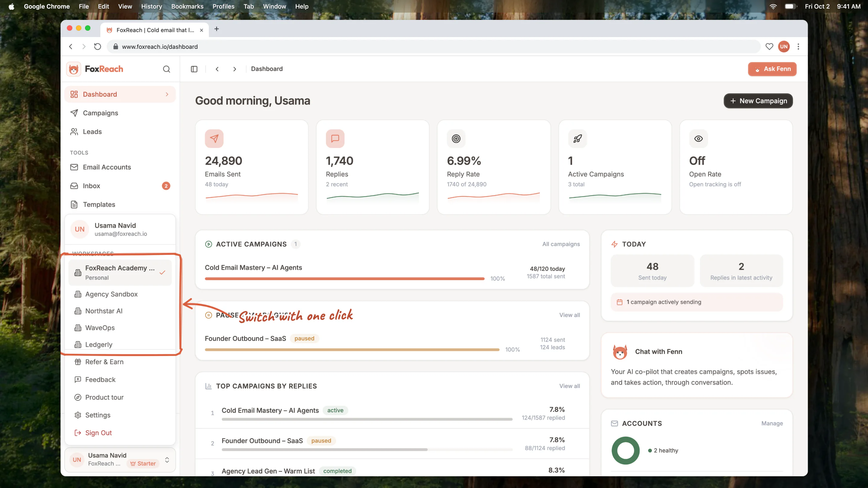Open the All campaigns link
The height and width of the screenshot is (488, 868).
561,244
